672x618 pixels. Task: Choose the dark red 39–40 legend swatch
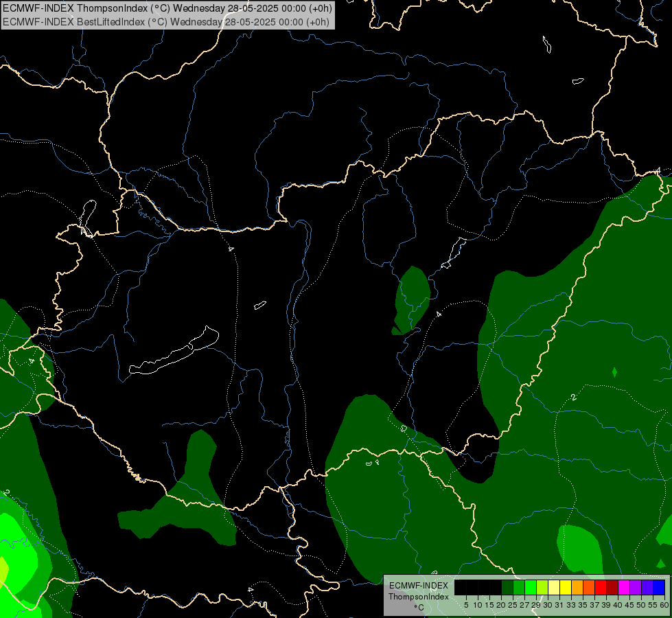coord(612,587)
